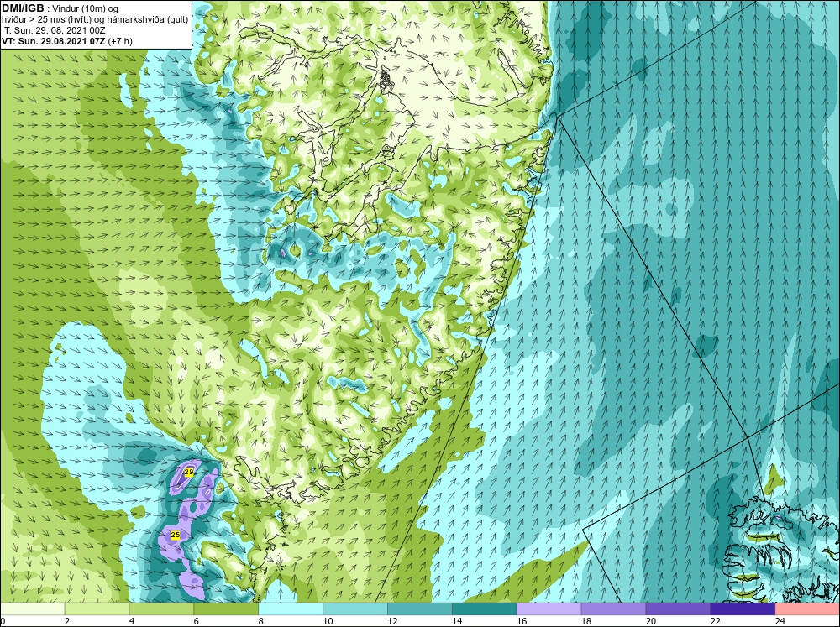Select the dark green 6–8 m/s legend swatch

226,609
